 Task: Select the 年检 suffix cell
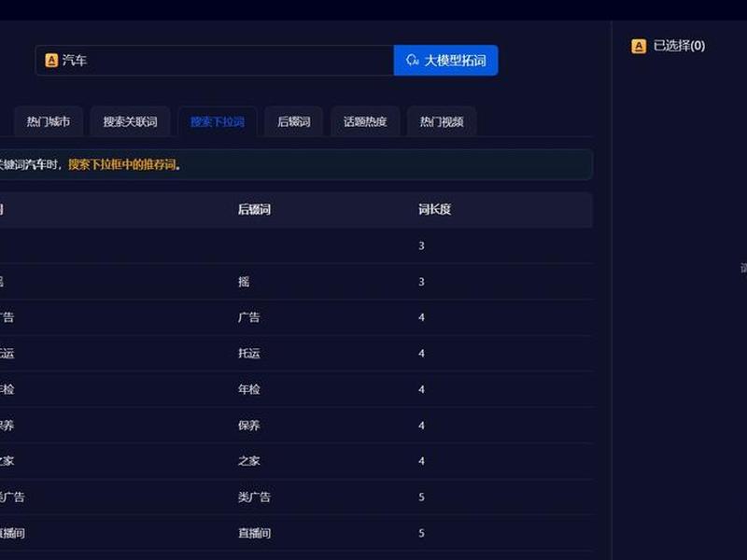pyautogui.click(x=248, y=389)
